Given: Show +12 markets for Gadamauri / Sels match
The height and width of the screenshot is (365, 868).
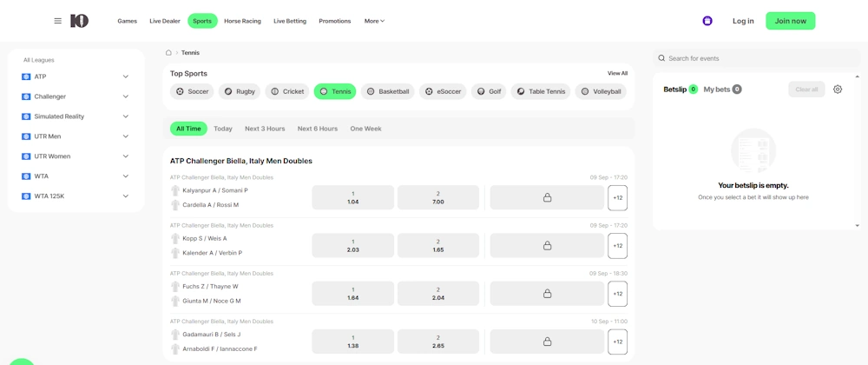Looking at the screenshot, I should point(617,342).
